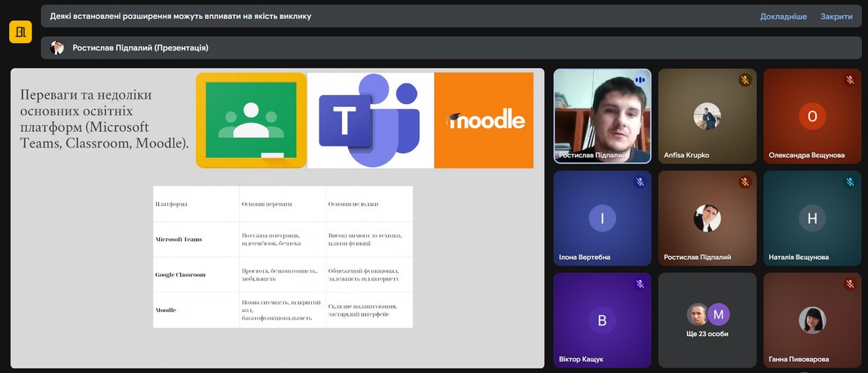Click the blue audio indicator on the live camera tile
The image size is (868, 373).
(x=640, y=79)
